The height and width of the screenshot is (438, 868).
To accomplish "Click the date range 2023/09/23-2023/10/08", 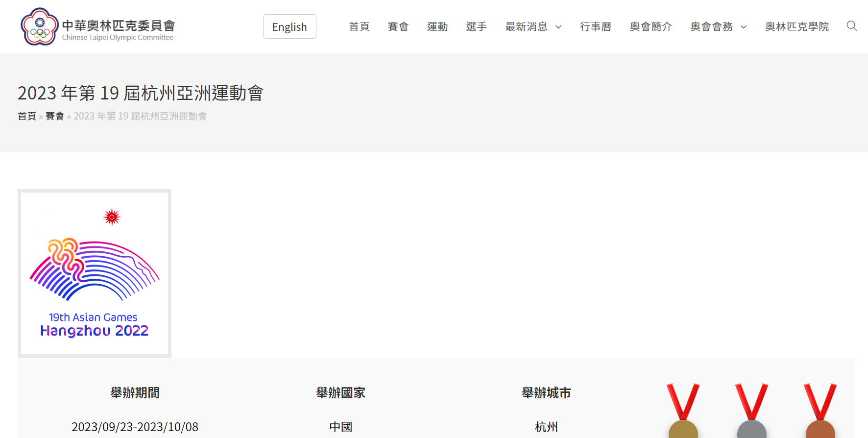I will (x=135, y=427).
